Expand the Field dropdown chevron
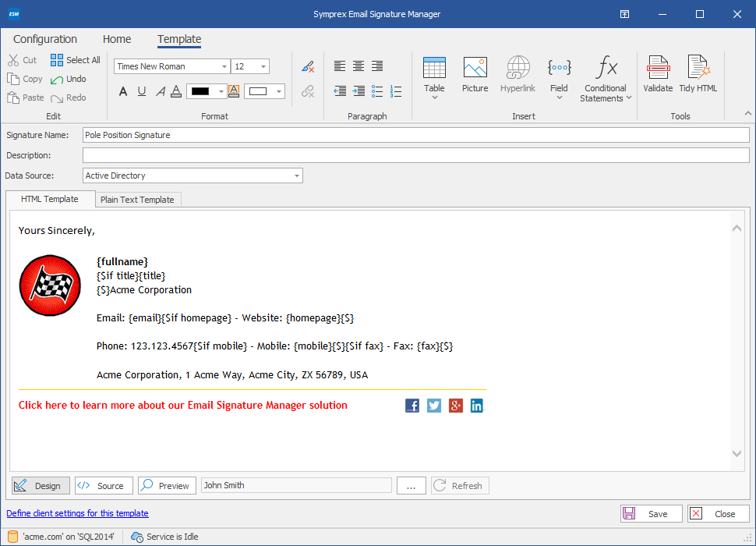Viewport: 756px width, 546px height. click(x=560, y=97)
